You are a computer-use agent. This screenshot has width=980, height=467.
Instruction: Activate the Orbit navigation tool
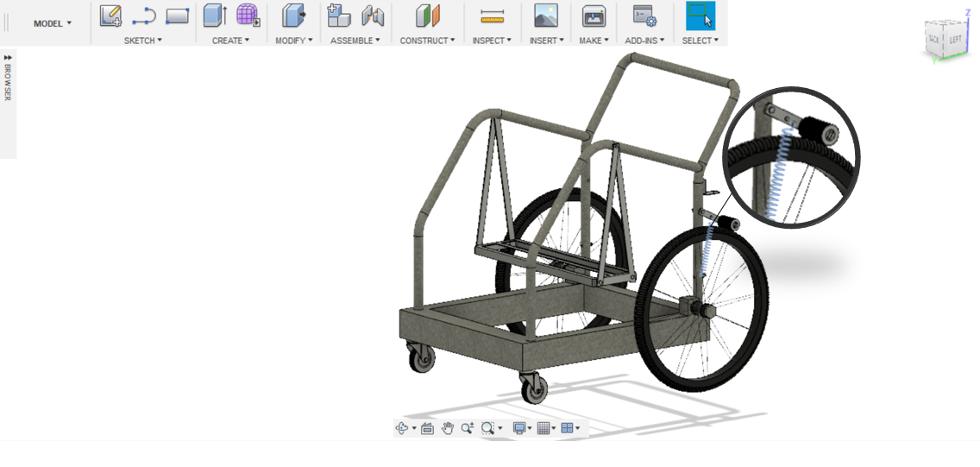403,428
